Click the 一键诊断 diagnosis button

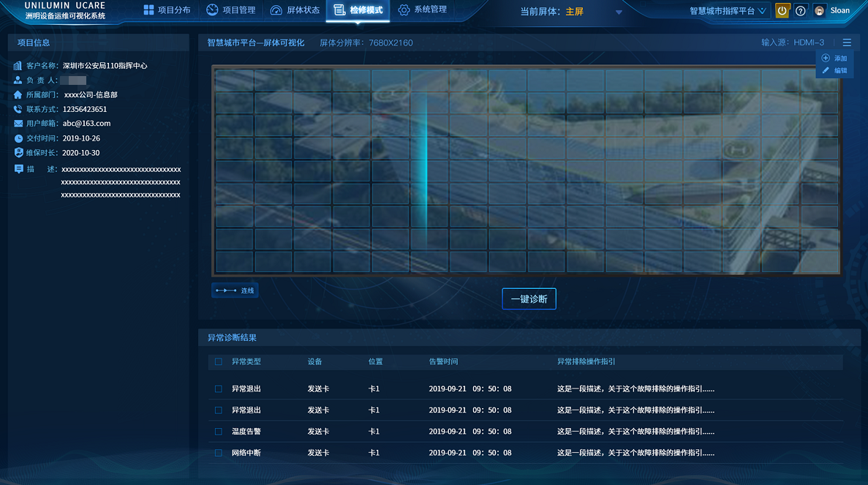coord(528,298)
